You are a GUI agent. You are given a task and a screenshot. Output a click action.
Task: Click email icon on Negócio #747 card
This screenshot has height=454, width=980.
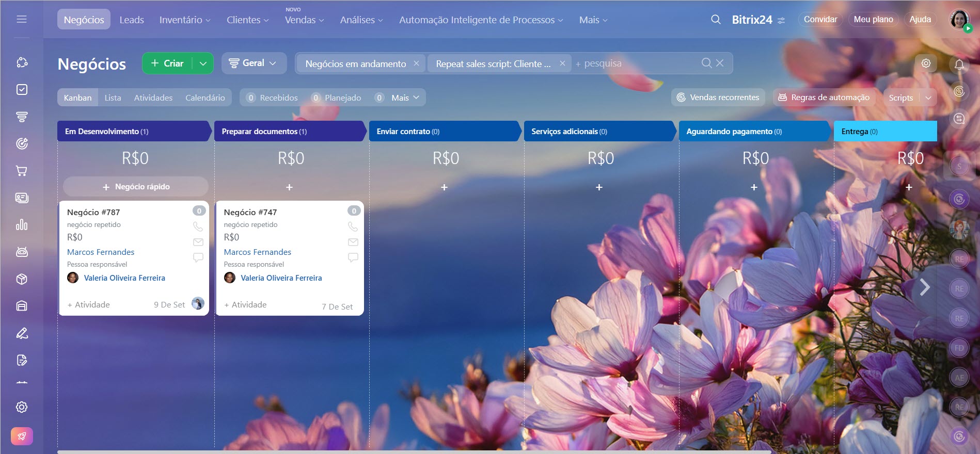pyautogui.click(x=353, y=242)
